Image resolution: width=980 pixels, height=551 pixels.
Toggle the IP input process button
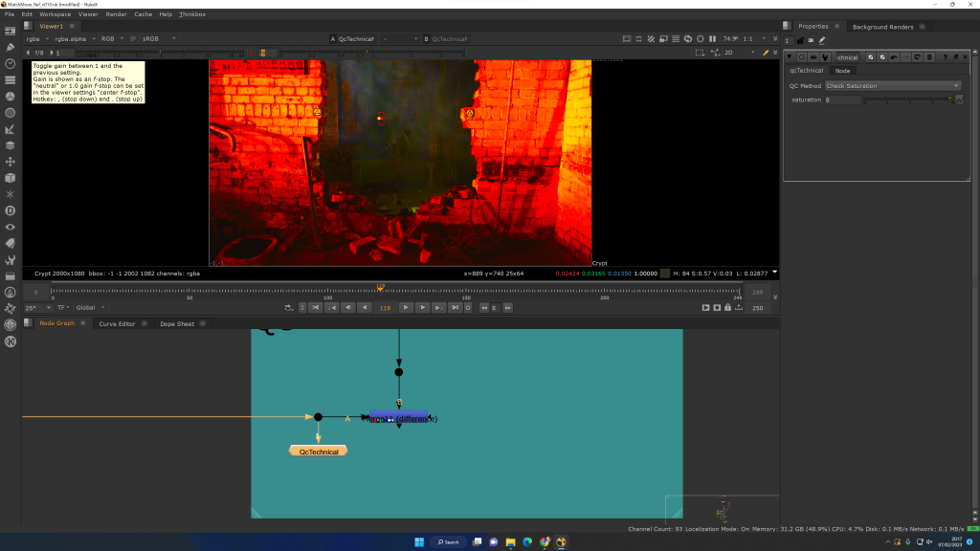point(132,38)
